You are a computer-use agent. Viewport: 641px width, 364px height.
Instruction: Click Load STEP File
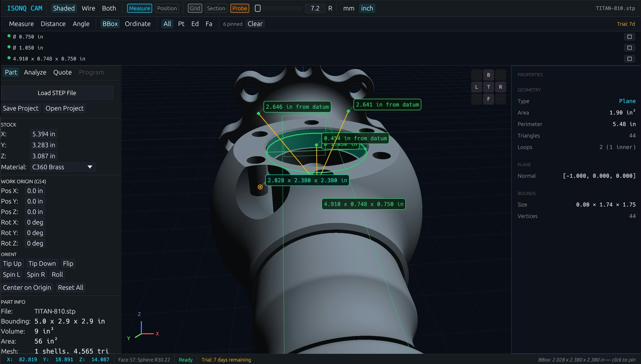(57, 93)
